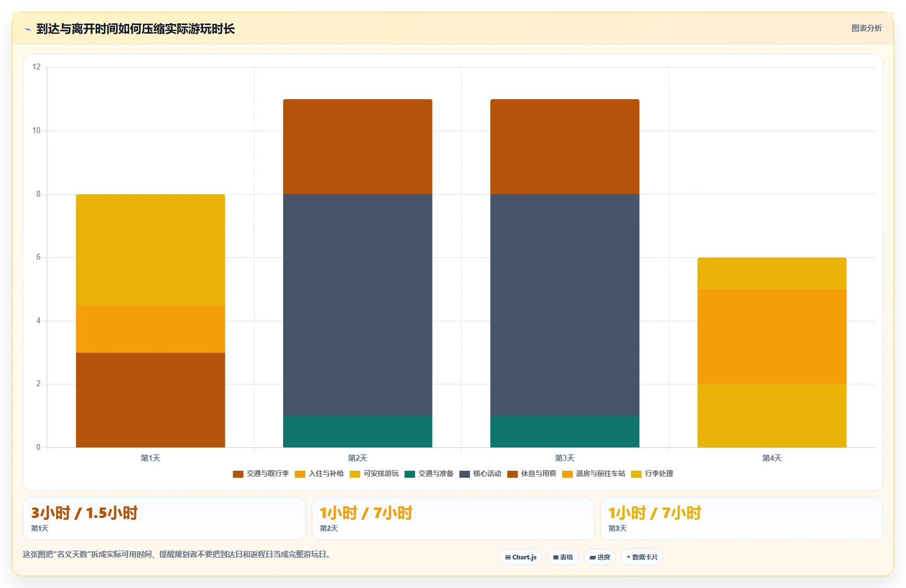Click the teal 交通与准备 segment of 第2天 bar
Viewport: 906px width, 588px height.
tap(358, 432)
